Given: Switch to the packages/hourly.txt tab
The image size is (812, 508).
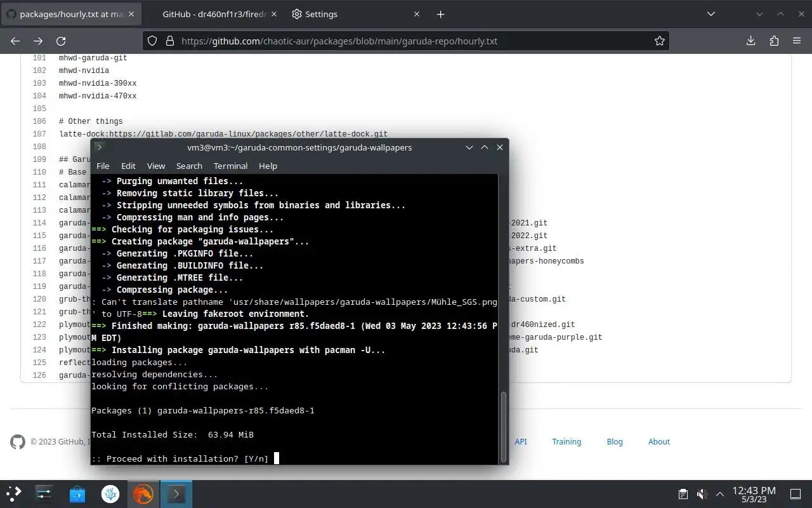Looking at the screenshot, I should click(71, 14).
